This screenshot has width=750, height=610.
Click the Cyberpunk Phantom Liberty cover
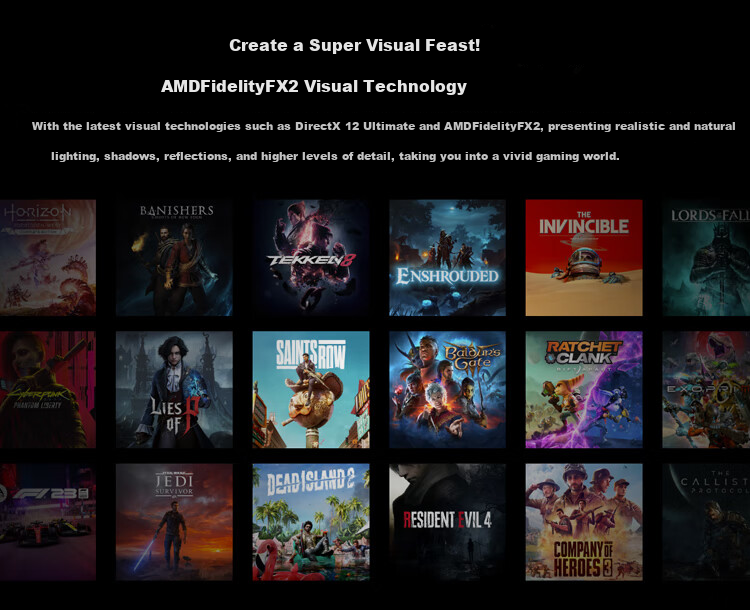pyautogui.click(x=48, y=389)
